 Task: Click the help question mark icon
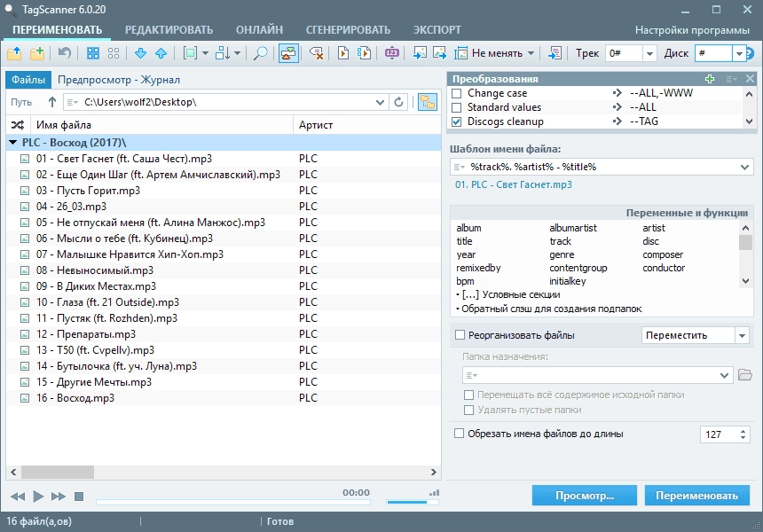(750, 53)
